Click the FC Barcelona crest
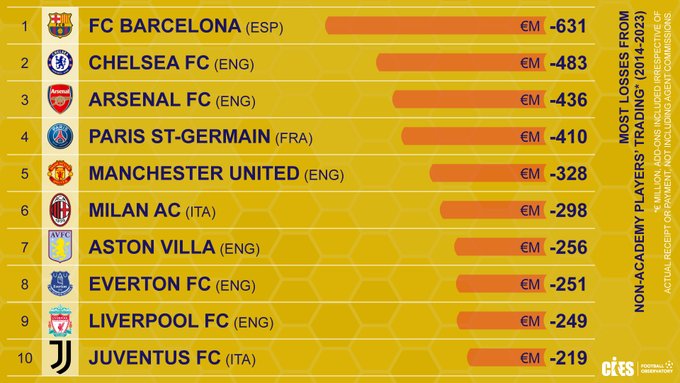Image resolution: width=680 pixels, height=383 pixels. pyautogui.click(x=60, y=25)
